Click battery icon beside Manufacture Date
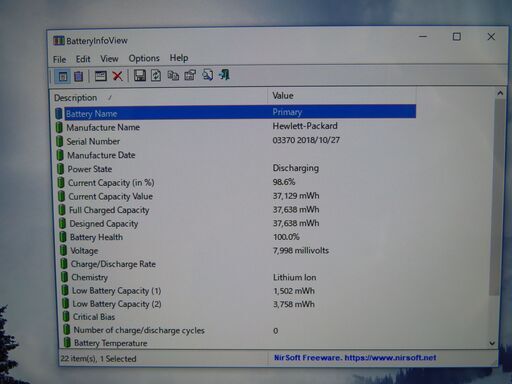Image resolution: width=512 pixels, height=384 pixels. (60, 155)
